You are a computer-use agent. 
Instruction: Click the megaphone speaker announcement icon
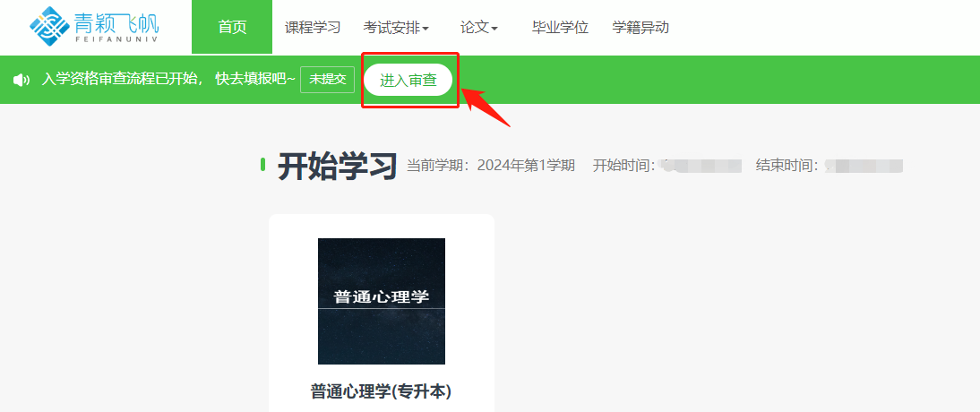click(21, 80)
